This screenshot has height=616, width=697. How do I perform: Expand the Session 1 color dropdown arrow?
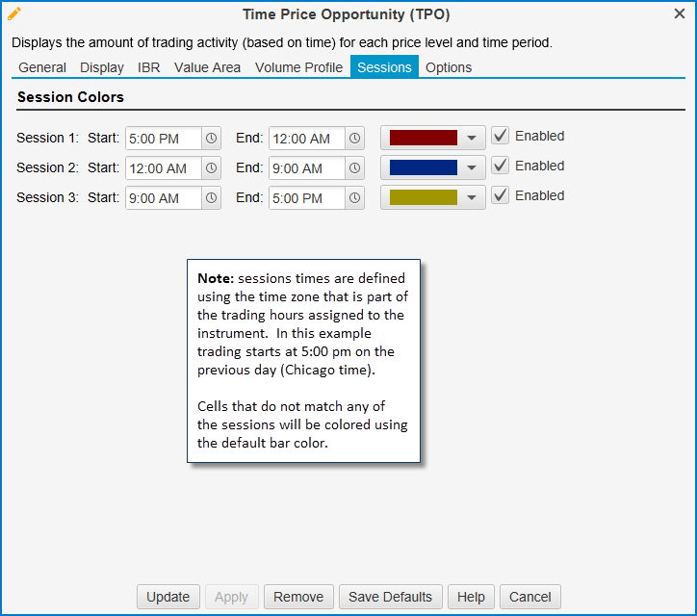coord(471,139)
